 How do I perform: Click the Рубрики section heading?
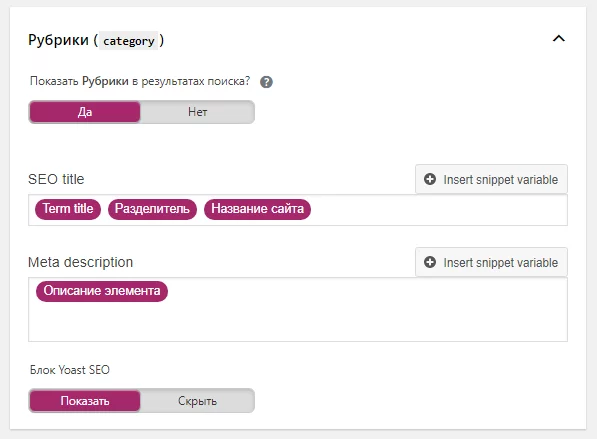(x=96, y=40)
